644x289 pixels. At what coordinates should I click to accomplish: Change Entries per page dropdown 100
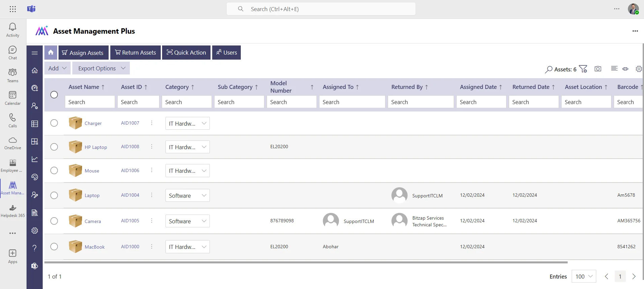(584, 276)
